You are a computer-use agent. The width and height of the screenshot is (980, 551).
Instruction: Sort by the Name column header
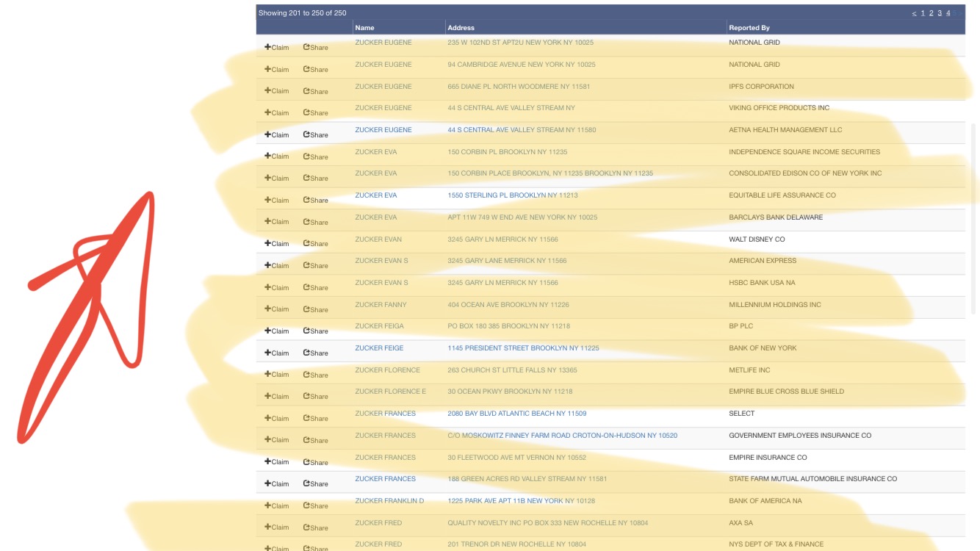coord(365,28)
